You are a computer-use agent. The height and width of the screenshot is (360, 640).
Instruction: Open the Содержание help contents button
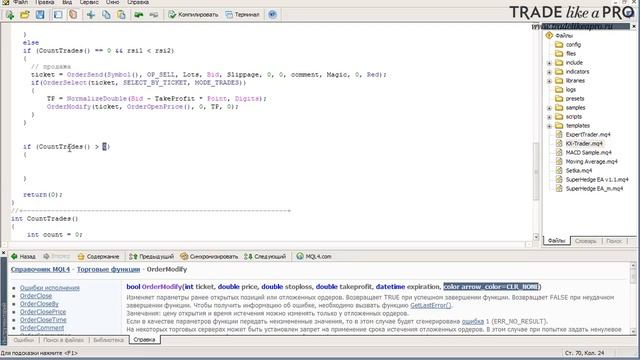coord(98,256)
